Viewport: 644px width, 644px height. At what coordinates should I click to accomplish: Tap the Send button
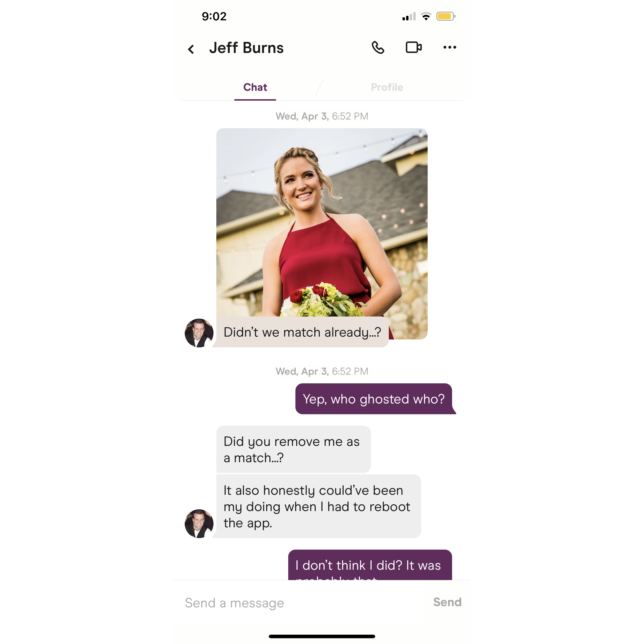click(447, 602)
